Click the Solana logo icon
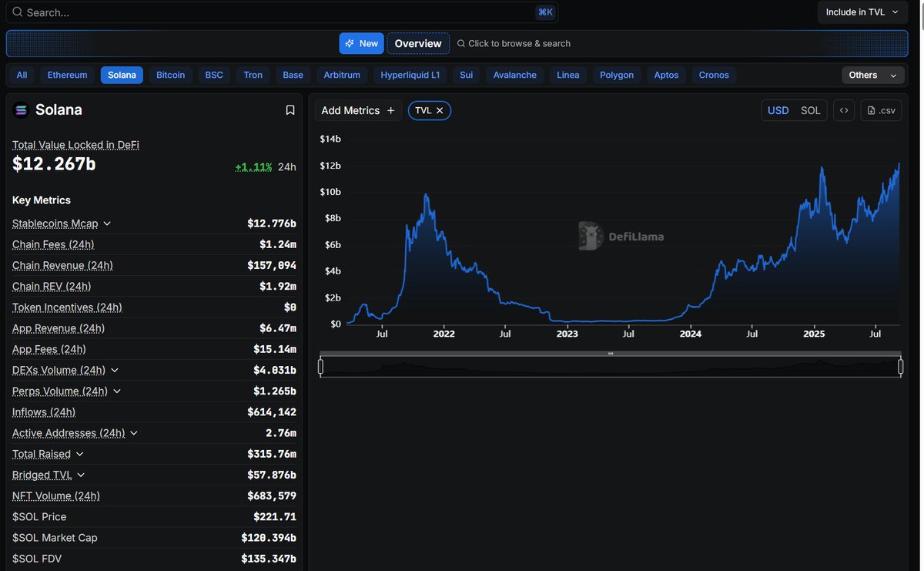The width and height of the screenshot is (924, 571). point(21,110)
